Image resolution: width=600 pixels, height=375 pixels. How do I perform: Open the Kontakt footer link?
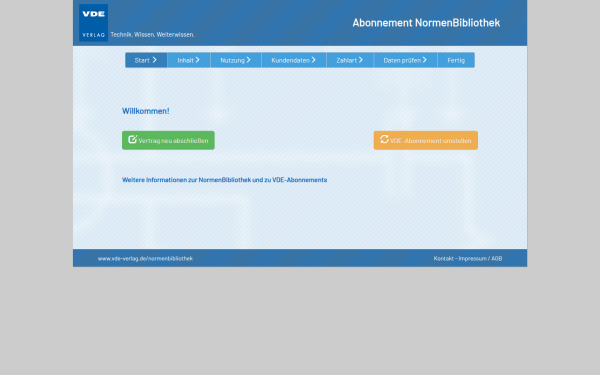tap(443, 259)
